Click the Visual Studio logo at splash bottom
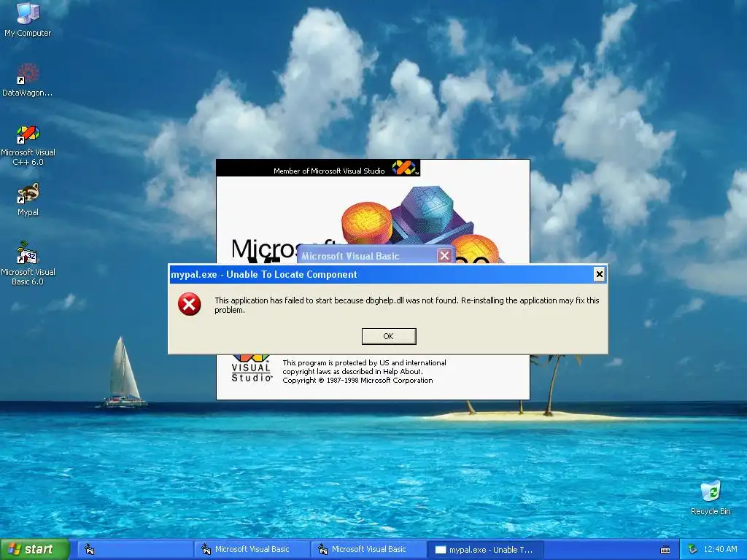This screenshot has width=747, height=560. (x=252, y=368)
